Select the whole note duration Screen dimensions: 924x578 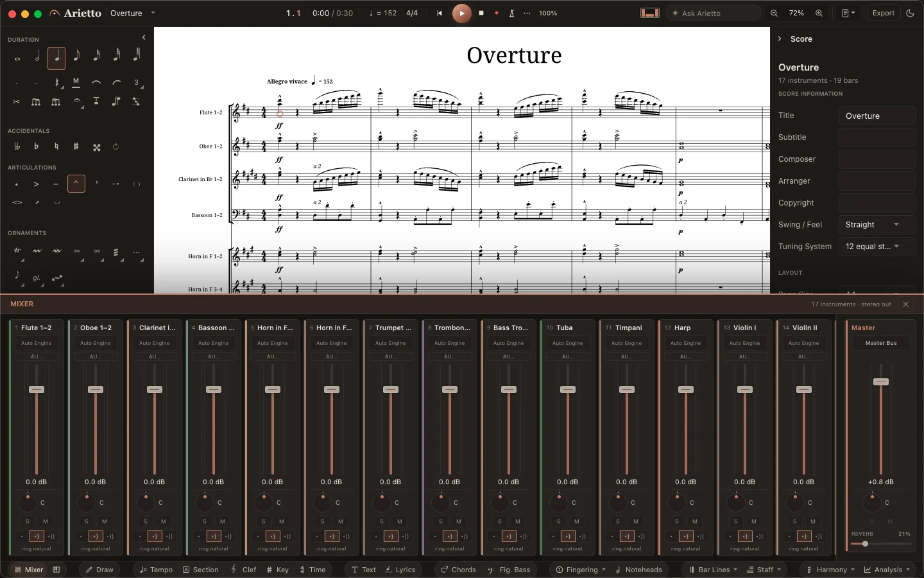17,58
